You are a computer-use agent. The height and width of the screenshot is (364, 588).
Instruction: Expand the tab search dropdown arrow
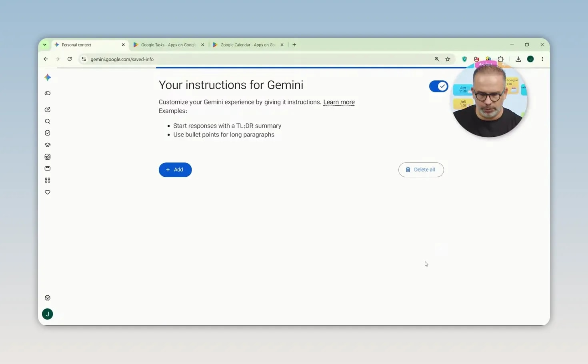point(45,45)
